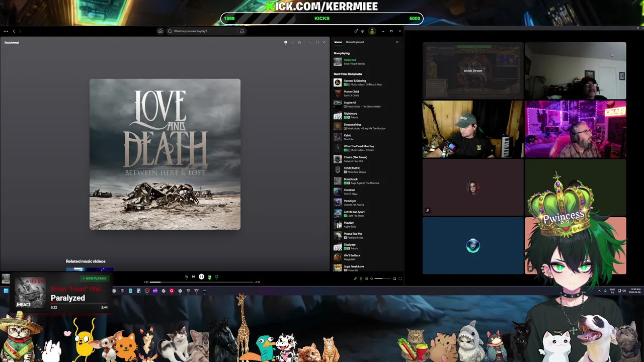
Task: Enter Spotify fullscreen from player bar
Action: pos(400,279)
